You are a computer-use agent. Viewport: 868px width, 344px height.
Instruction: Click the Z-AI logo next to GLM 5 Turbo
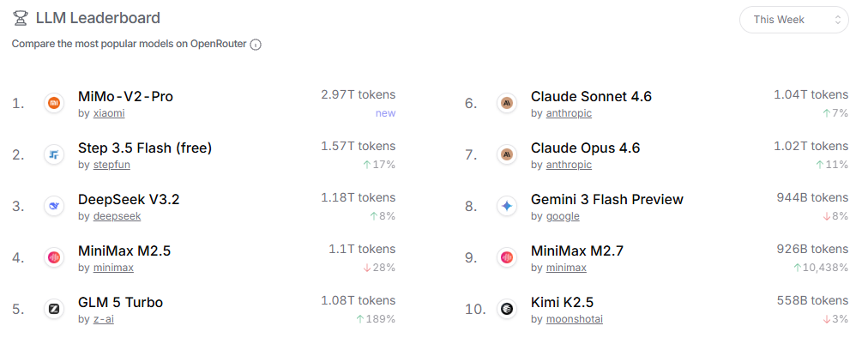(54, 309)
